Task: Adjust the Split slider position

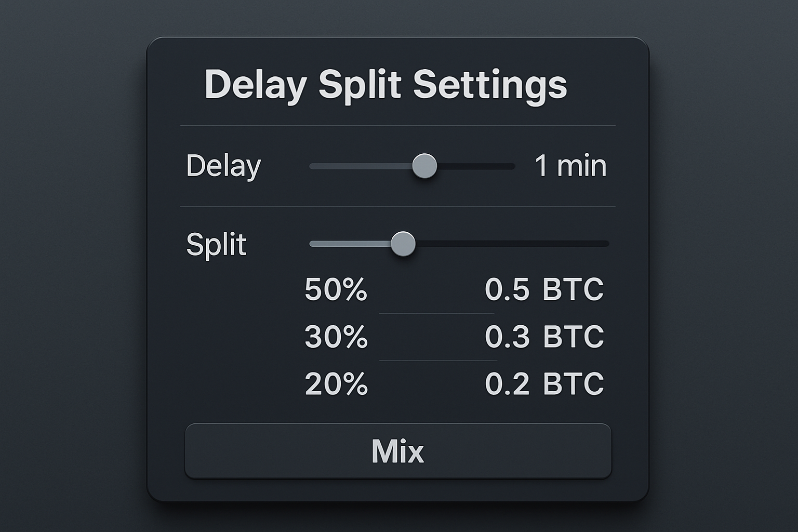Action: click(x=403, y=244)
